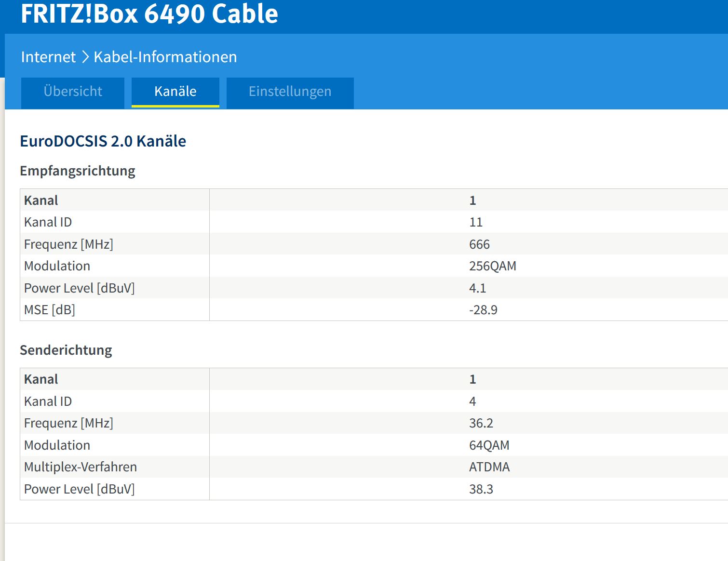This screenshot has height=561, width=728.
Task: Click the ATDMA multiplex value
Action: [x=489, y=467]
